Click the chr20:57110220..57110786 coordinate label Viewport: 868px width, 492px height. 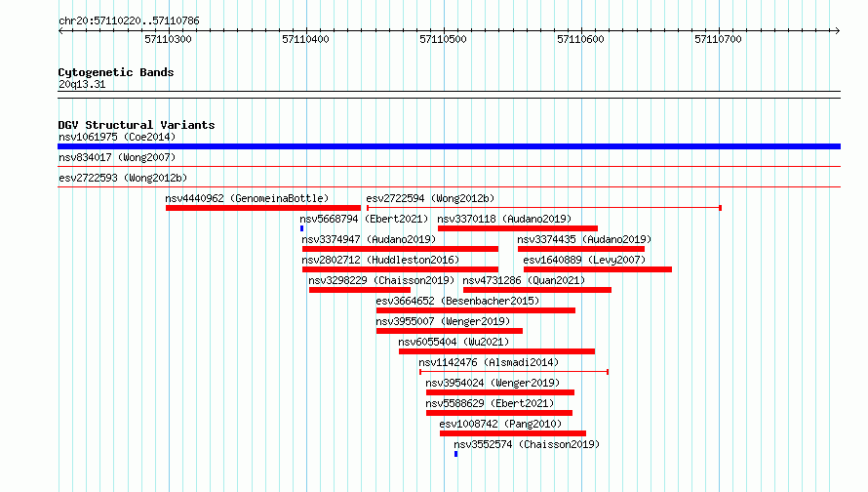coord(129,20)
